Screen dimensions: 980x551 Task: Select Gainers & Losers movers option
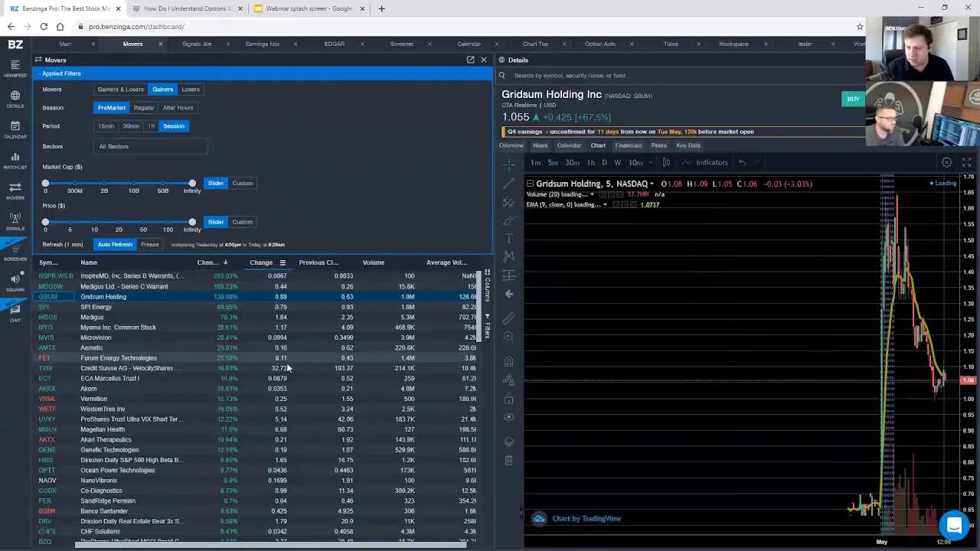(x=120, y=90)
